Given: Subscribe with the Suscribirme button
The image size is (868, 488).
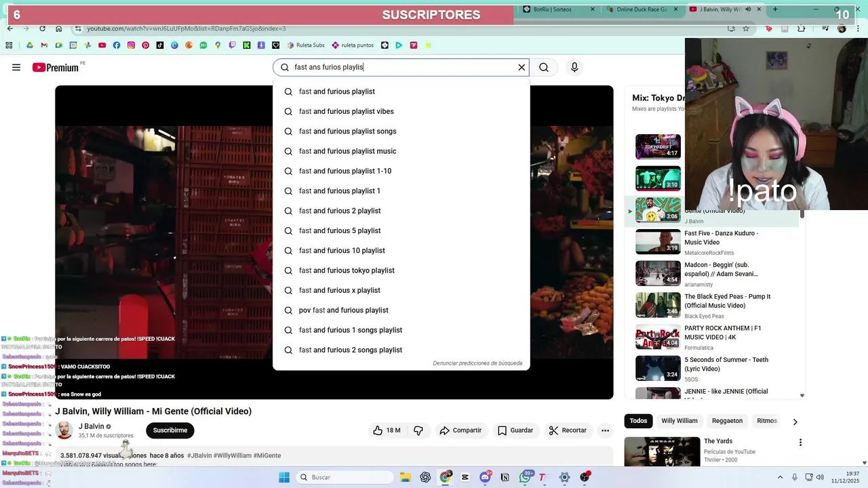Looking at the screenshot, I should coord(170,430).
